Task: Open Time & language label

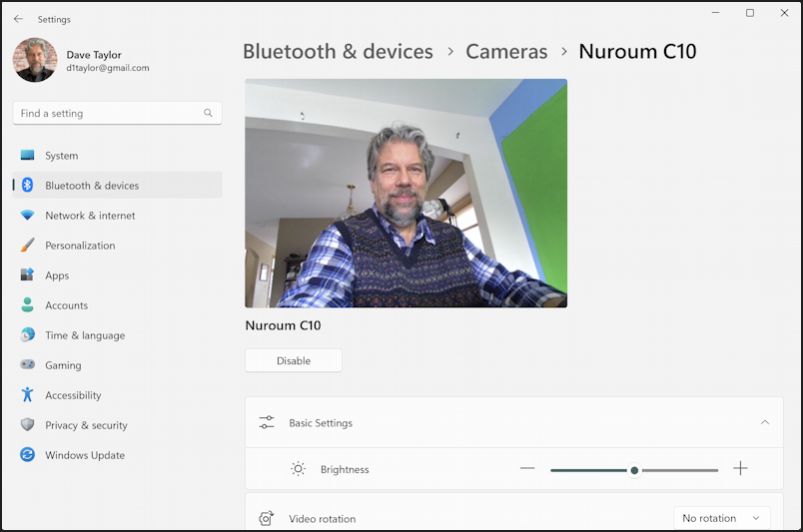Action: pos(85,335)
